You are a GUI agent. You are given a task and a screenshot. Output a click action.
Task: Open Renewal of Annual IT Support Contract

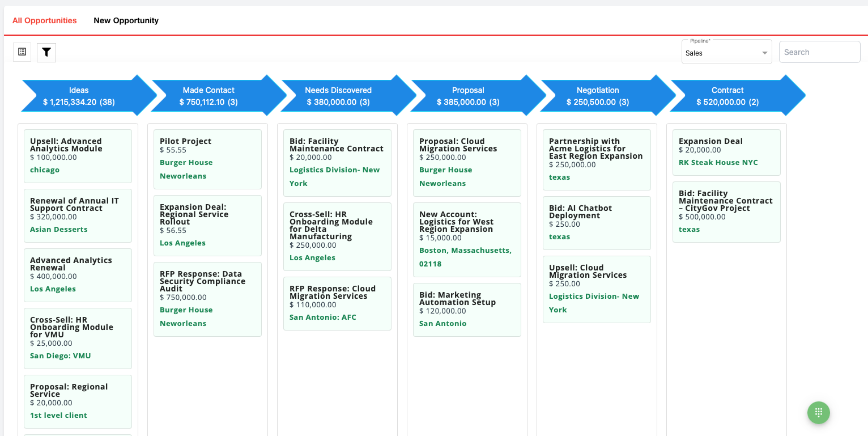[74, 205]
